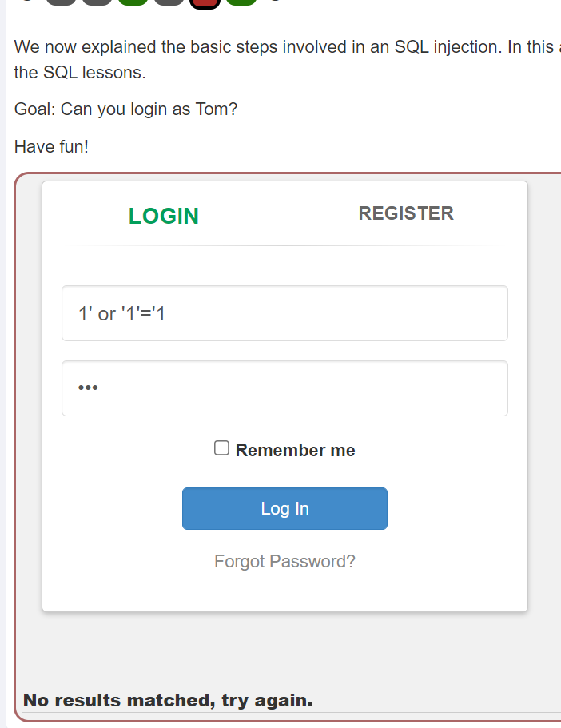
Task: Select the LOGIN tab
Action: tap(164, 216)
